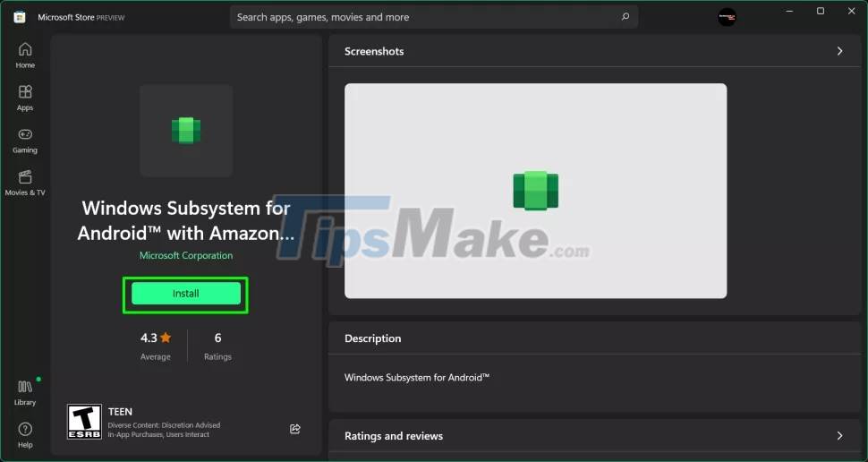Install Windows Subsystem for Android
Screen dimensions: 868x462
coord(186,294)
